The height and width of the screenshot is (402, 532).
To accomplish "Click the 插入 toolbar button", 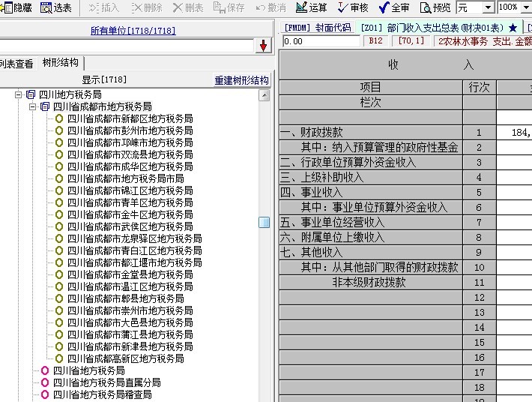I will point(104,7).
